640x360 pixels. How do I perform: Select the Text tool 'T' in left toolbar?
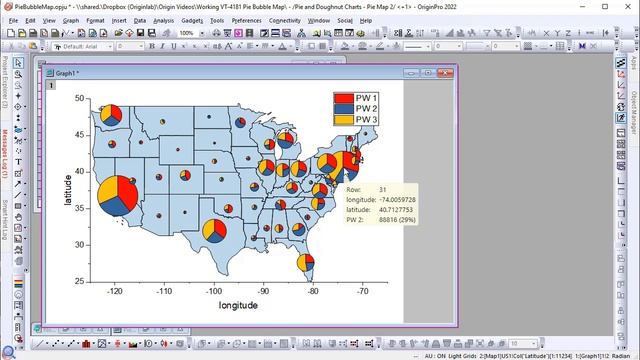pyautogui.click(x=18, y=162)
